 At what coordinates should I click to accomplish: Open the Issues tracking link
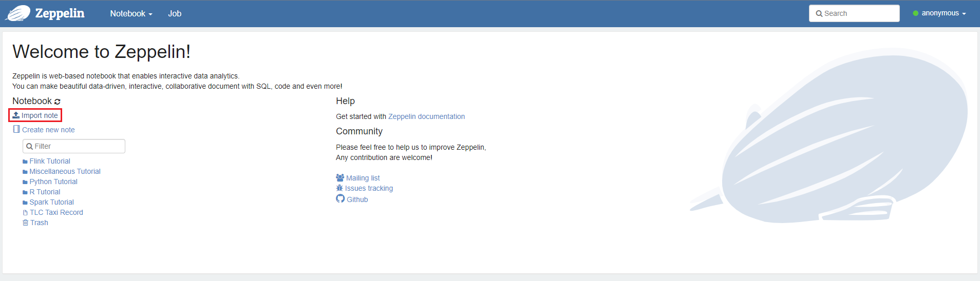pyautogui.click(x=369, y=188)
